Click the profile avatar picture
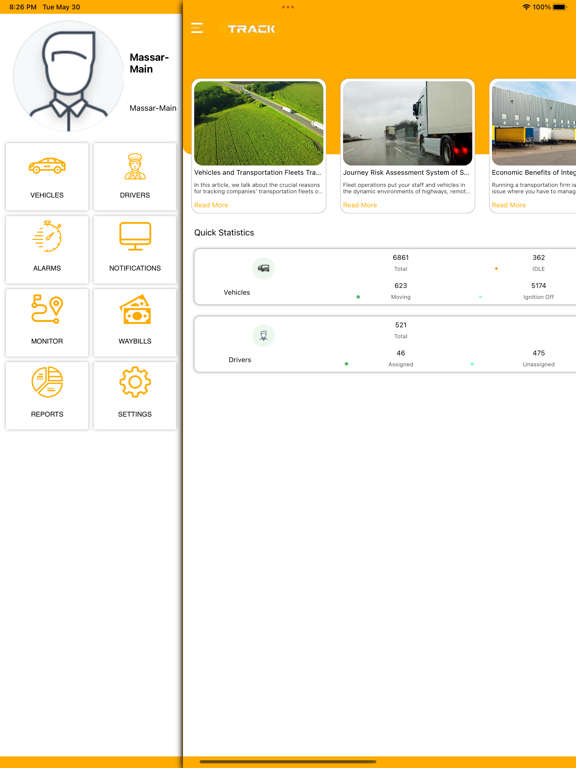Image resolution: width=576 pixels, height=768 pixels. [69, 76]
